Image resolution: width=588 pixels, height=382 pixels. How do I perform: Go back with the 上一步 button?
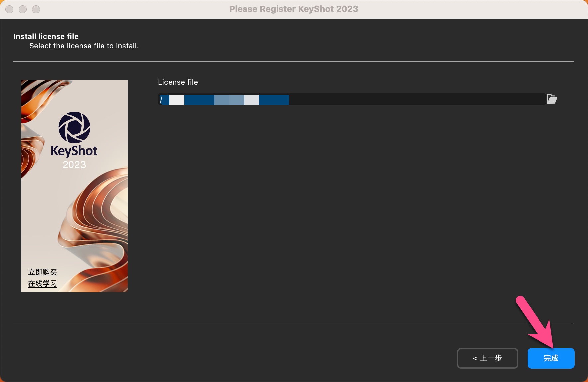tap(487, 358)
